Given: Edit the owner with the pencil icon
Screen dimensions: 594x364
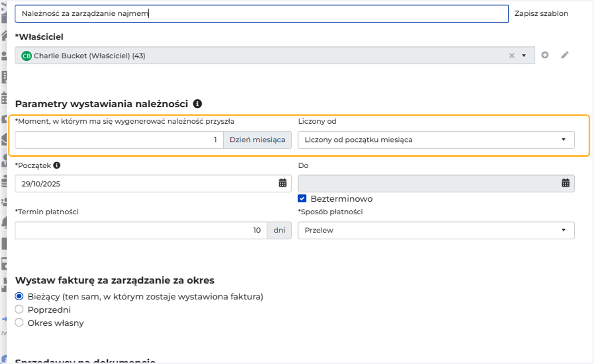Looking at the screenshot, I should 565,55.
